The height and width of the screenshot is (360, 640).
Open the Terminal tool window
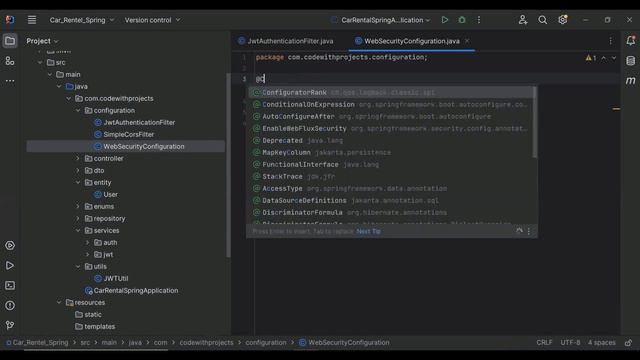tap(10, 285)
